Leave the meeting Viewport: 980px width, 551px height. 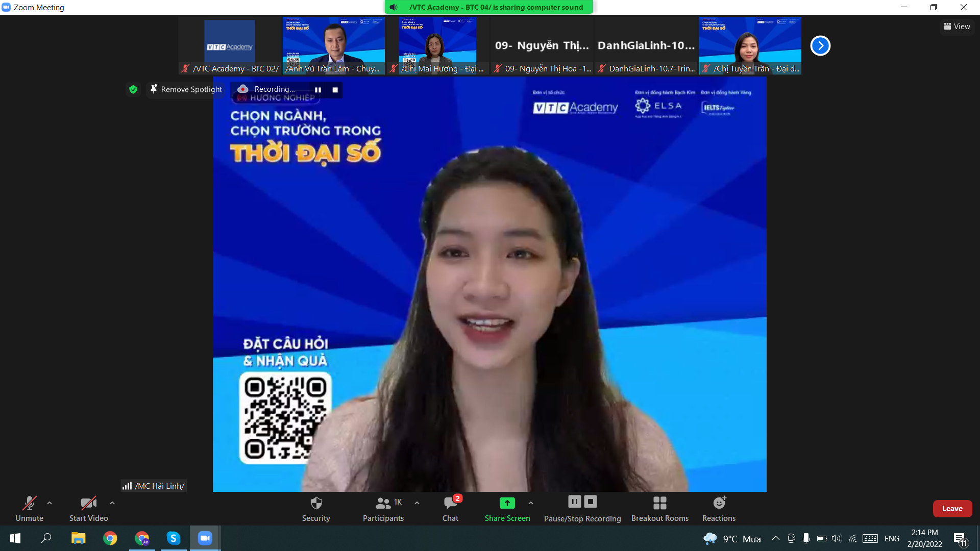952,509
